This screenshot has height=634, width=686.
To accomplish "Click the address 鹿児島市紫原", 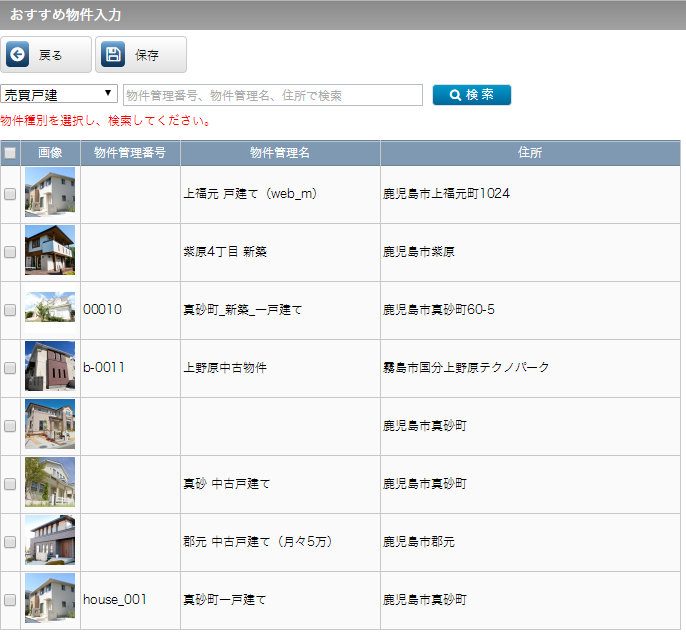I will [x=419, y=252].
